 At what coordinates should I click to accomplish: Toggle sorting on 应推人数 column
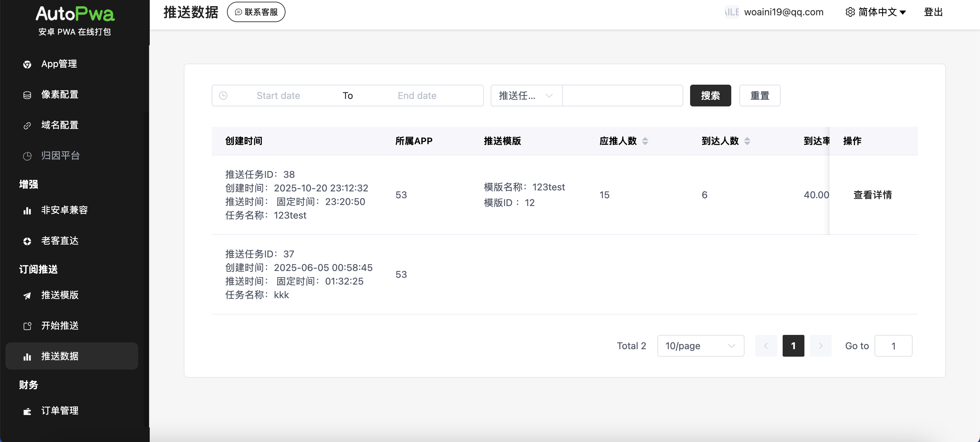(x=645, y=141)
